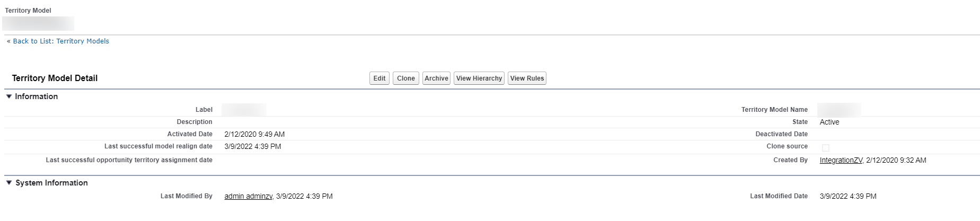Collapse the System Information section triangle
Image resolution: width=980 pixels, height=221 pixels.
point(9,183)
